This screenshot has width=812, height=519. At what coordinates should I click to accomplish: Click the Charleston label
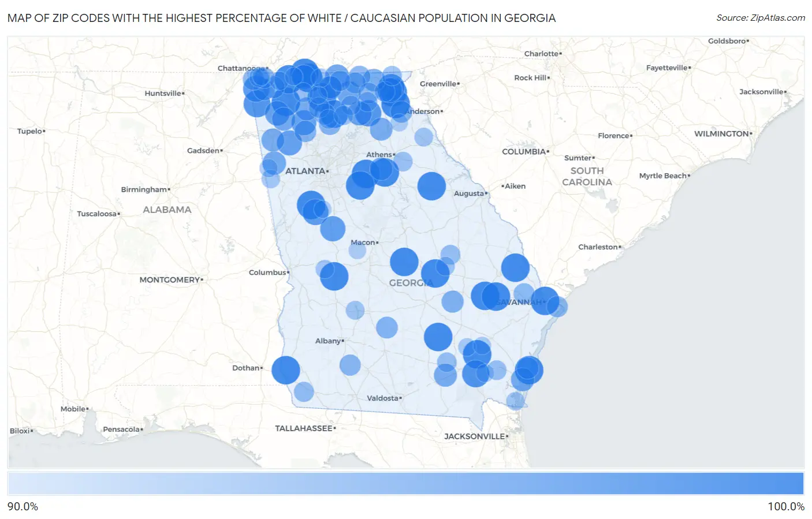pyautogui.click(x=598, y=247)
